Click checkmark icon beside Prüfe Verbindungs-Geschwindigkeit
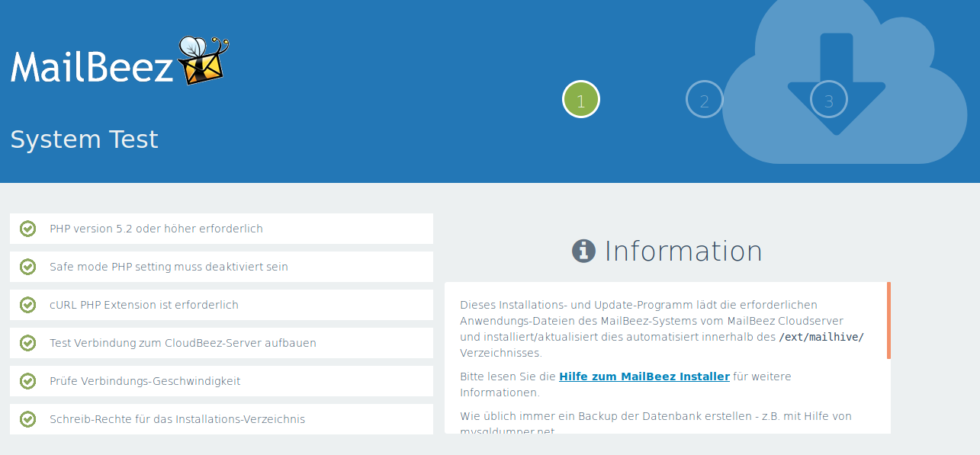The width and height of the screenshot is (980, 455). [x=28, y=380]
